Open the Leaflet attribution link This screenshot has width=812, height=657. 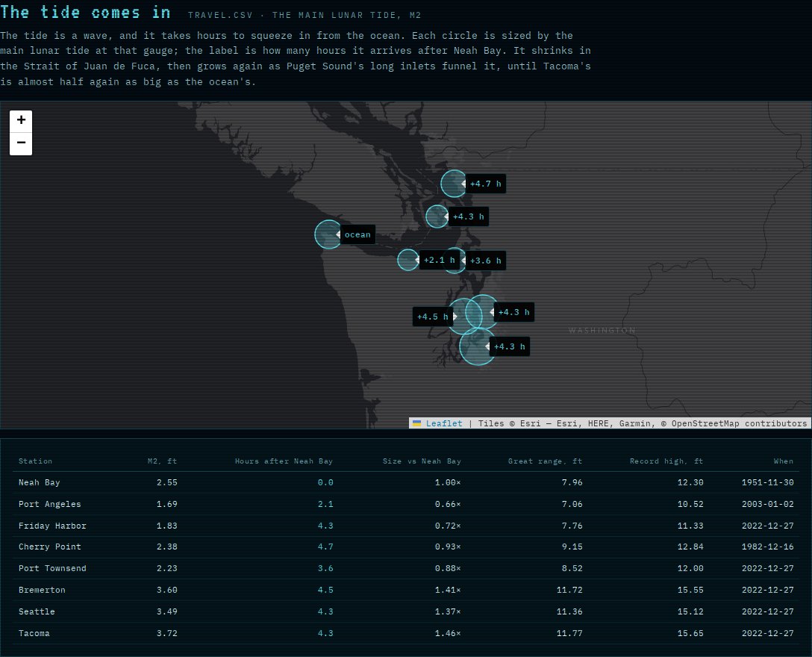click(x=444, y=423)
